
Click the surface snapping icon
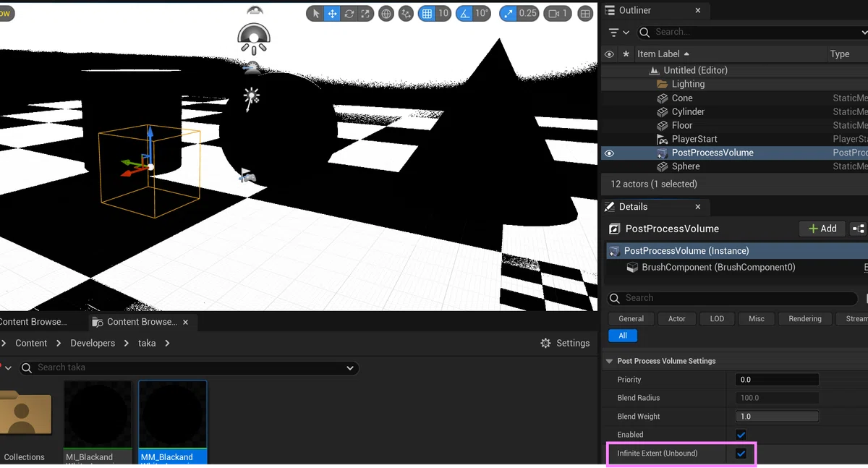(x=407, y=14)
